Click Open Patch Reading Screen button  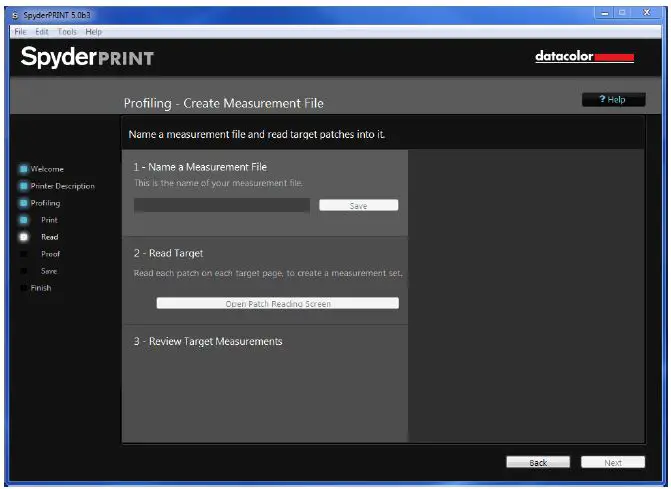pos(278,303)
